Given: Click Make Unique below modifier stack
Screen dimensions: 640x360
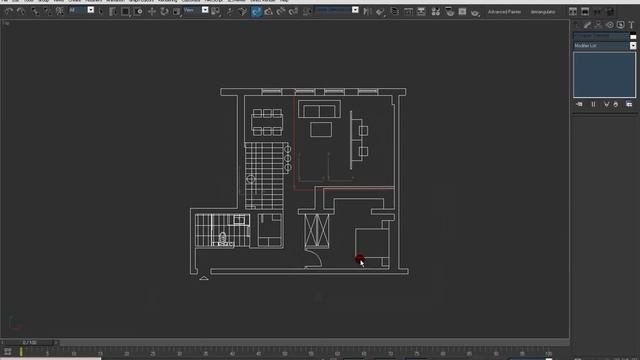Looking at the screenshot, I should tap(606, 104).
